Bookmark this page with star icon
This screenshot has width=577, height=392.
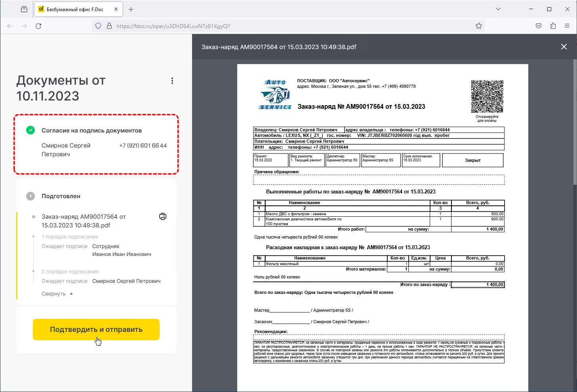(479, 26)
